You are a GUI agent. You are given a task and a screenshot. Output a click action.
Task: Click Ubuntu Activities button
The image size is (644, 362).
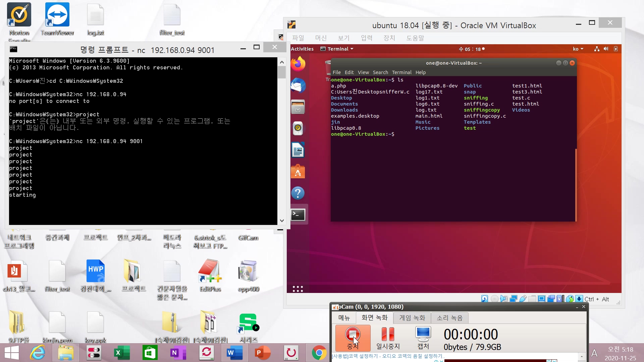click(x=302, y=49)
